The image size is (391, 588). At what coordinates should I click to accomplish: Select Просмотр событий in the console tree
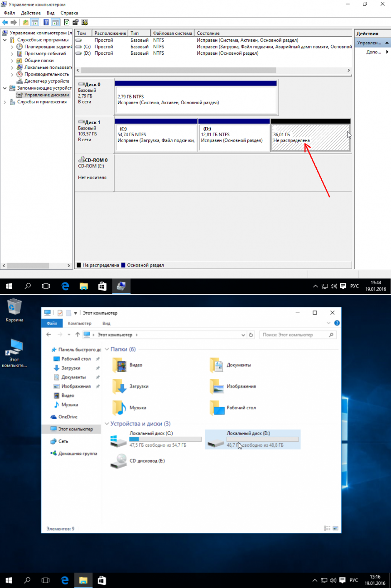click(45, 53)
